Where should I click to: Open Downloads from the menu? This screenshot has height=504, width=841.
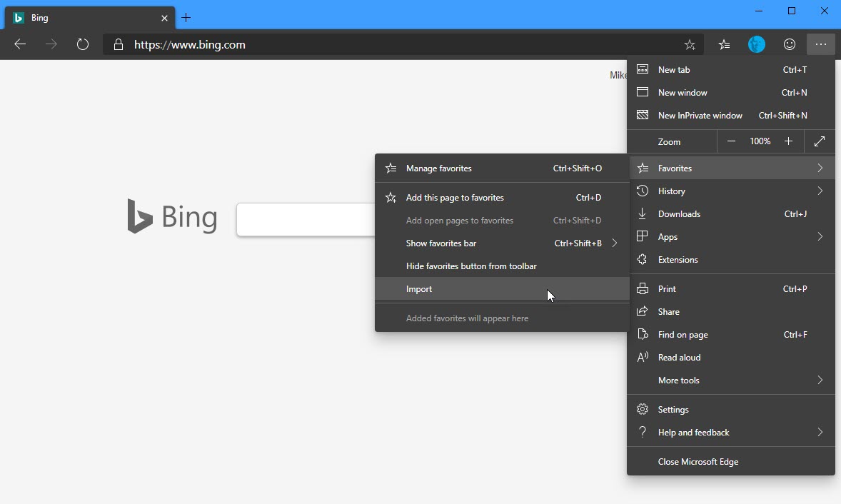[x=731, y=214]
